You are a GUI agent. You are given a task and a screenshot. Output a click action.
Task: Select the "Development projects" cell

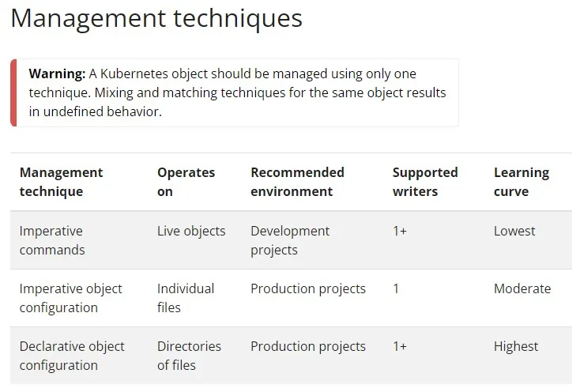(290, 240)
